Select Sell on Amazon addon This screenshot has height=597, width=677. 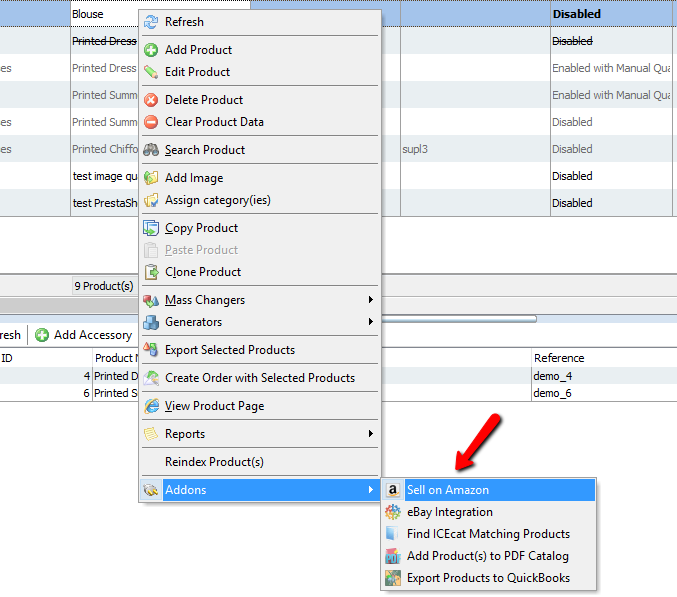coord(489,490)
